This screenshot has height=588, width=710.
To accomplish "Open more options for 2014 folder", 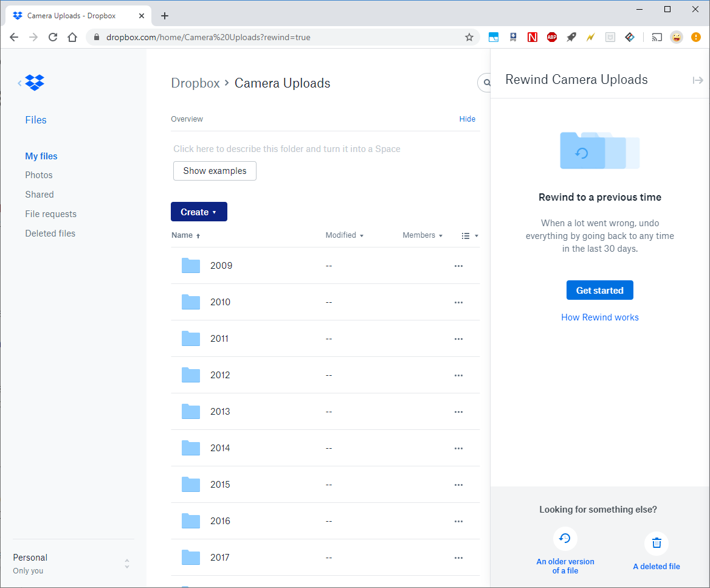I will [458, 449].
